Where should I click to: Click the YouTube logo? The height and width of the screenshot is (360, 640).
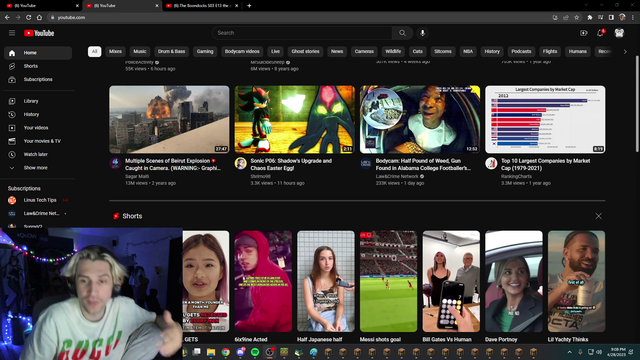(39, 33)
